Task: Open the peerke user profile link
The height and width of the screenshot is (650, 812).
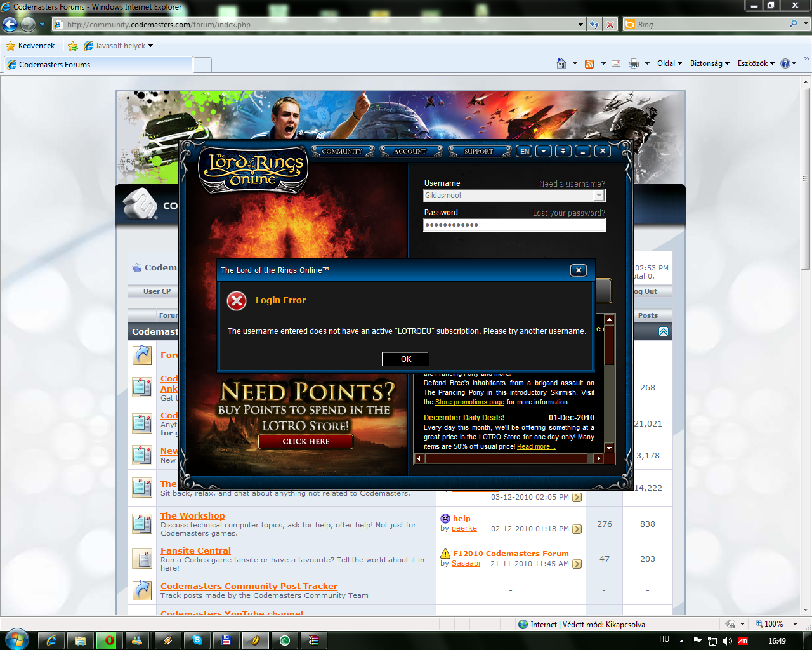Action: click(464, 529)
